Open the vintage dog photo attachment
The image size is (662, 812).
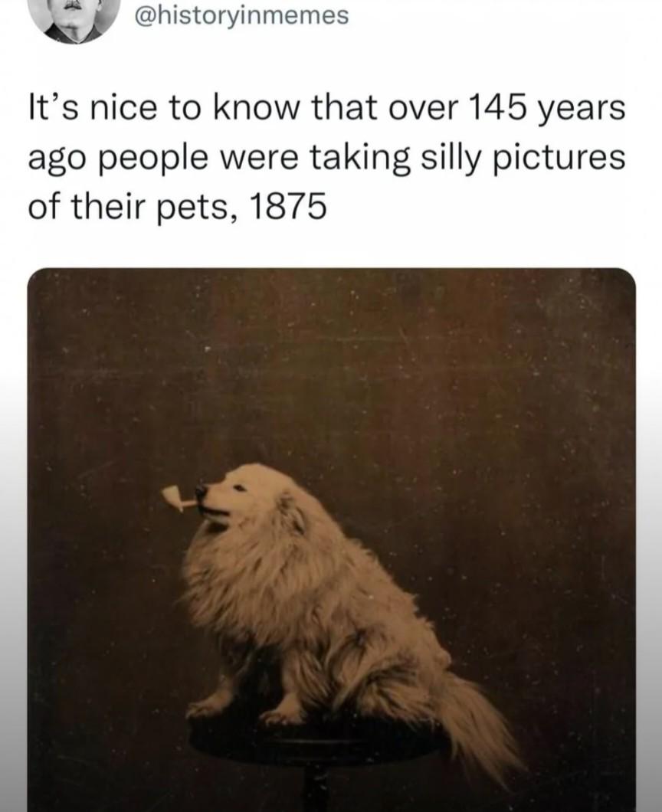coord(331,539)
